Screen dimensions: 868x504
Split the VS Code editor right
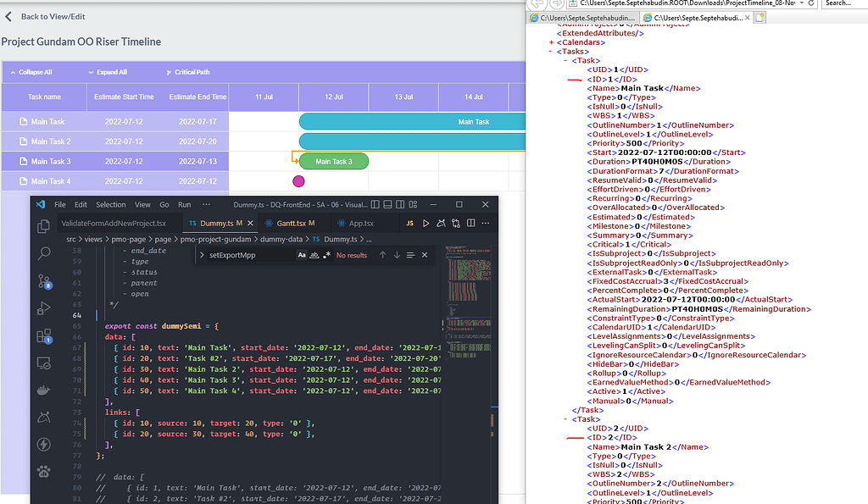[471, 224]
